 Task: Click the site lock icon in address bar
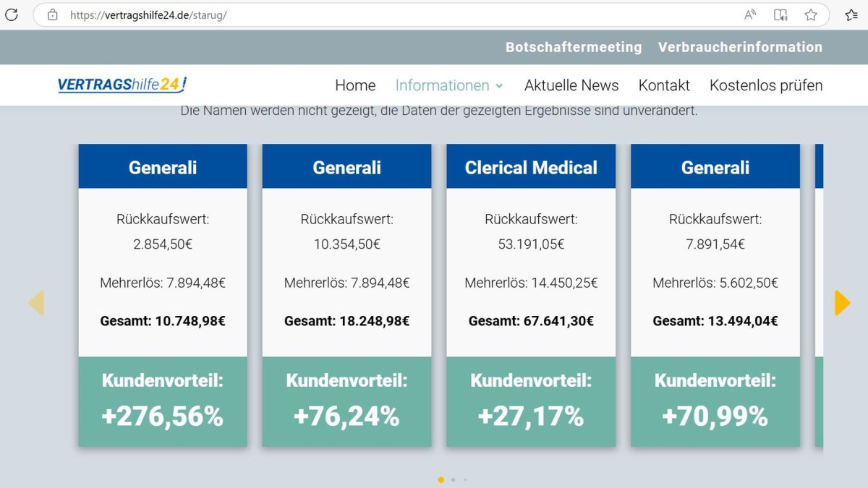(x=52, y=14)
